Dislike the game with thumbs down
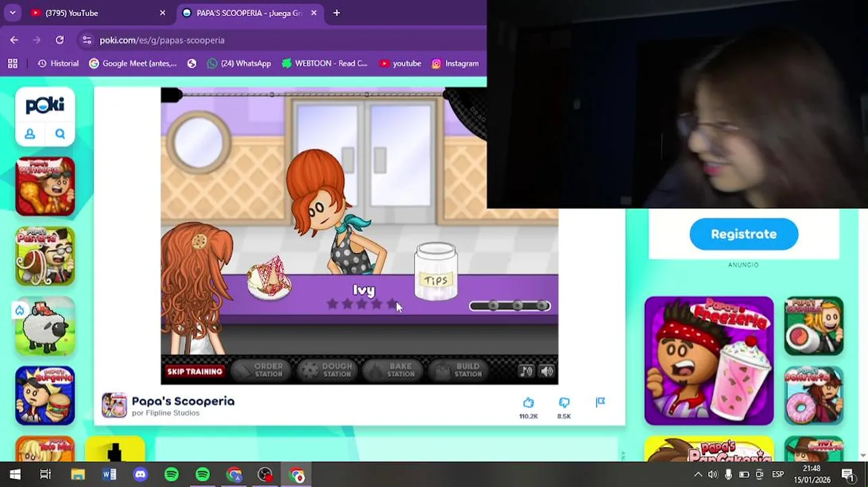 click(564, 403)
